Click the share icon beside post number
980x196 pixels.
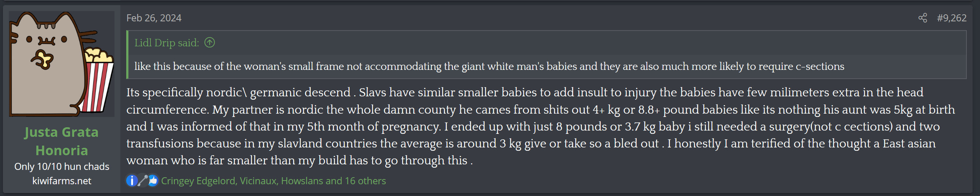tap(922, 18)
